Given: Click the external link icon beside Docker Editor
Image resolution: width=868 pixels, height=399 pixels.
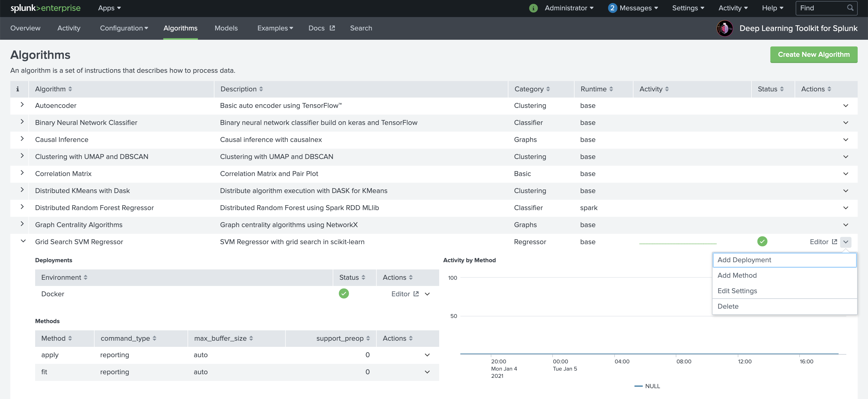Looking at the screenshot, I should pyautogui.click(x=416, y=294).
